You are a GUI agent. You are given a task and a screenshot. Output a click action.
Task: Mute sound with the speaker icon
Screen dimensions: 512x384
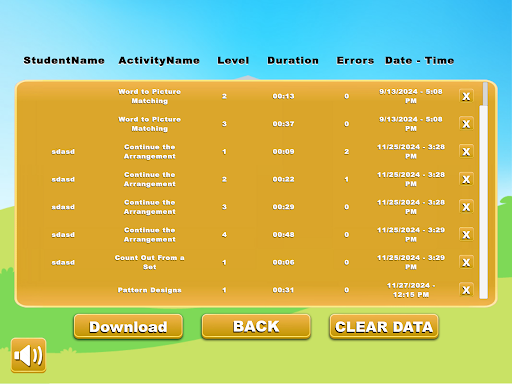point(28,355)
